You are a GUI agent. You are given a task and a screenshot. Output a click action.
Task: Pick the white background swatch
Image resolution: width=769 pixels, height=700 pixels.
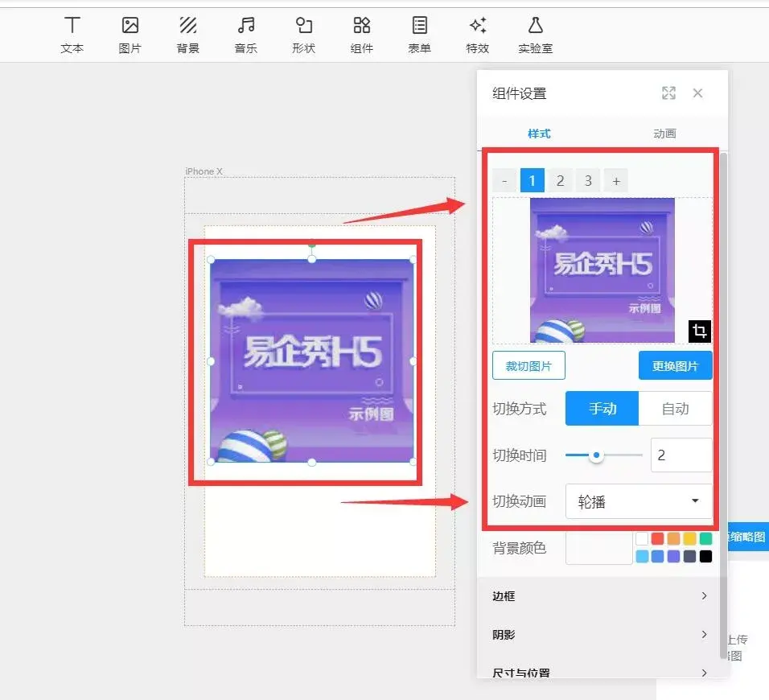(641, 538)
